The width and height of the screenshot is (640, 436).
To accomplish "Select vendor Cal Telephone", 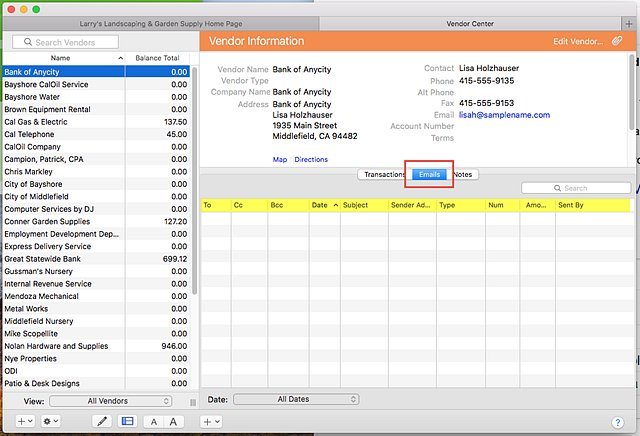I will [x=96, y=134].
